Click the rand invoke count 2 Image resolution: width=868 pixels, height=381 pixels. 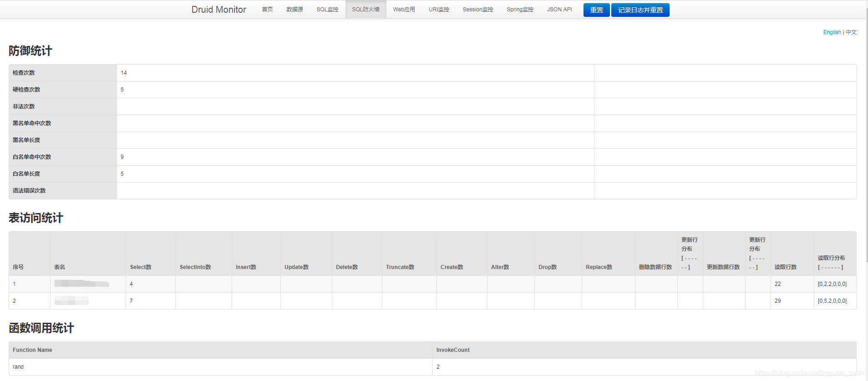(x=438, y=367)
